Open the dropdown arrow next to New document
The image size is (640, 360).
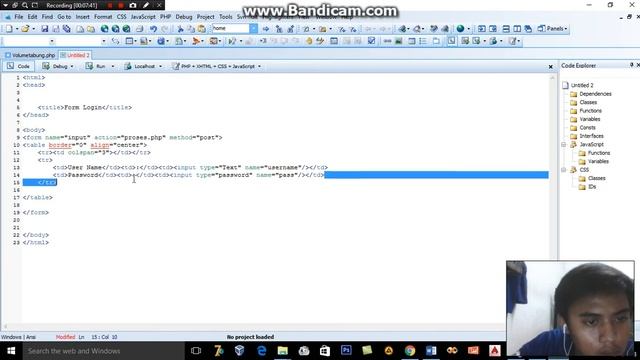click(17, 29)
